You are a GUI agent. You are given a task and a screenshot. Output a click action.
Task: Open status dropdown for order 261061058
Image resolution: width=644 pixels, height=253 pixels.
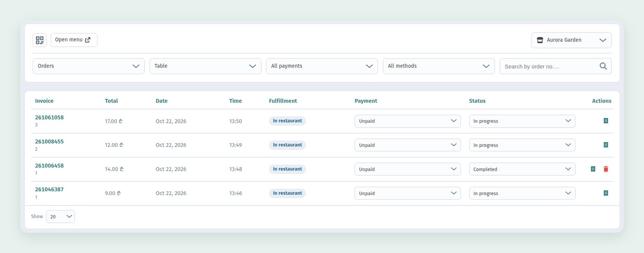pyautogui.click(x=522, y=121)
